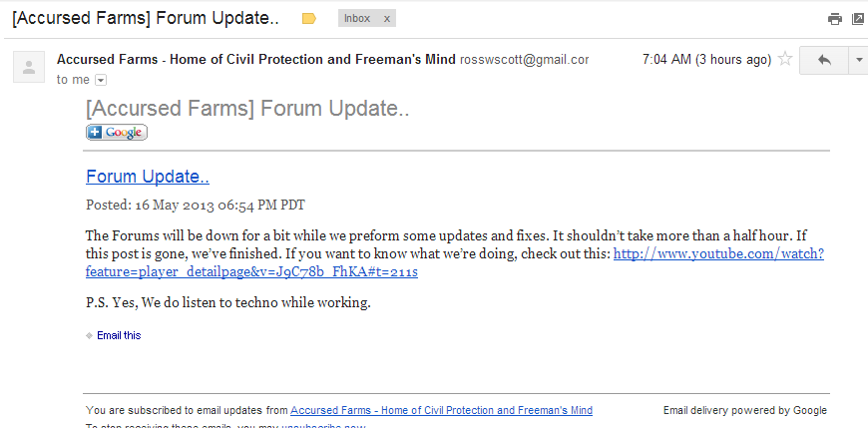Click the sender's avatar picture
Viewport: 868px width, 428px height.
(x=29, y=68)
